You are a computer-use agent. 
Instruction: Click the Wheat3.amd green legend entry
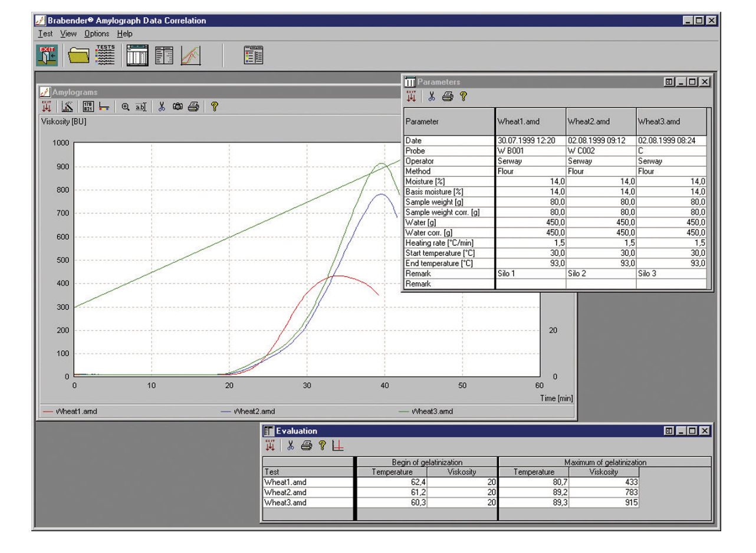click(x=426, y=412)
